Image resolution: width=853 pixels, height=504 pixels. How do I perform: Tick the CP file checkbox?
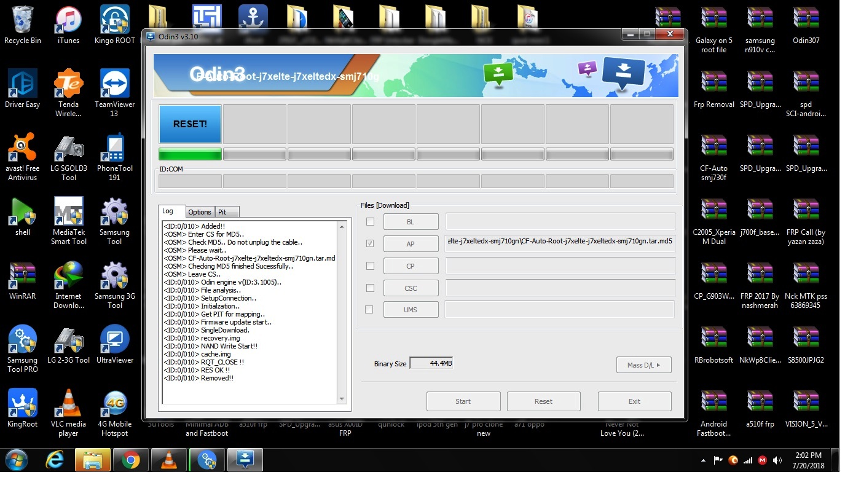tap(370, 266)
